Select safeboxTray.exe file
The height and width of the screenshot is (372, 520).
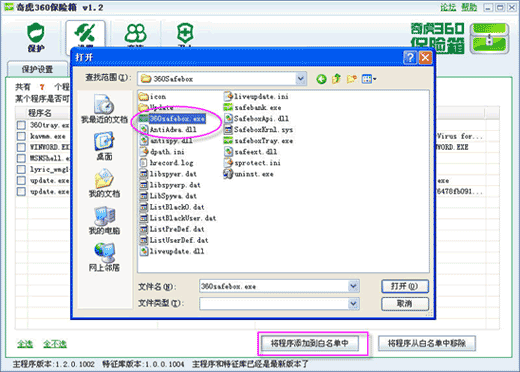click(x=258, y=141)
